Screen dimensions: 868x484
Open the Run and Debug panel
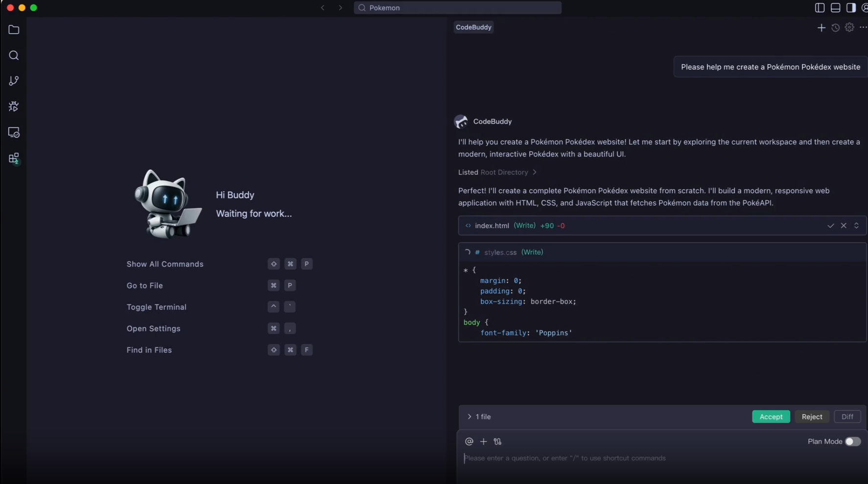(14, 106)
